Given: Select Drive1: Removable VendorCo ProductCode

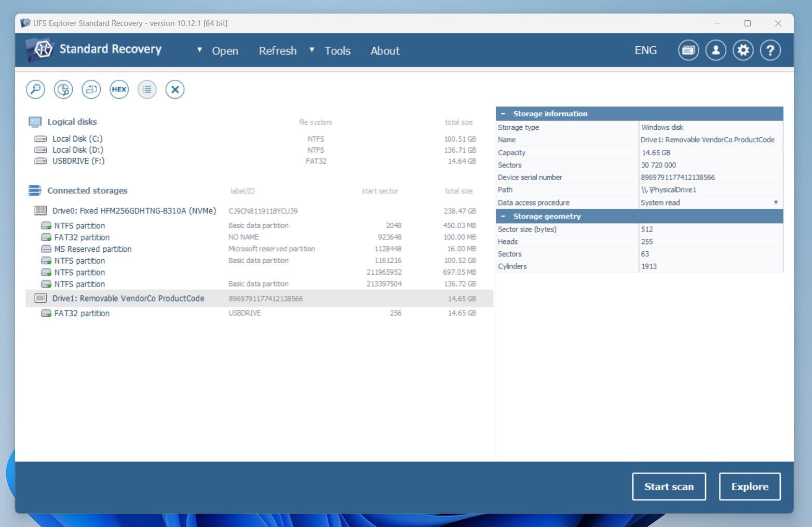Looking at the screenshot, I should point(259,299).
